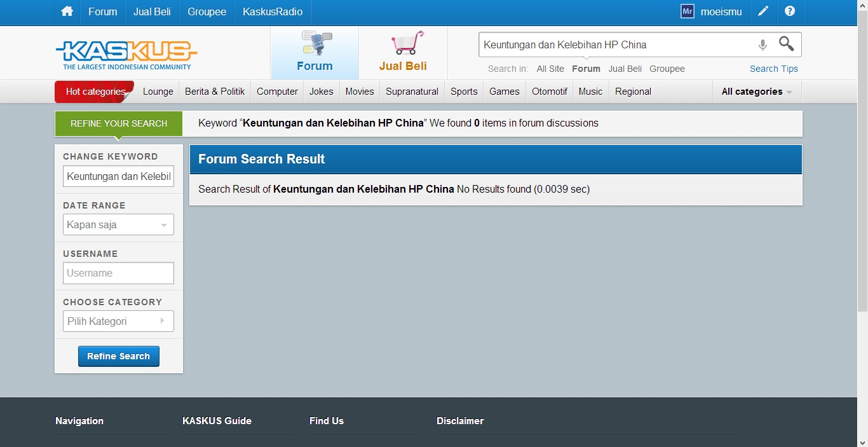Open the moeismu username menu
Screen dimensions: 868x447
[x=721, y=11]
